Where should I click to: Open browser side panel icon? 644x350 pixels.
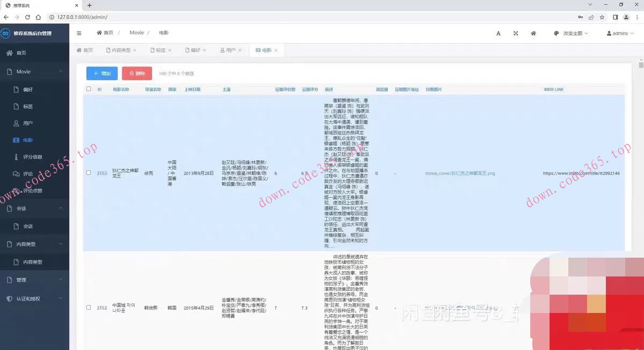616,17
